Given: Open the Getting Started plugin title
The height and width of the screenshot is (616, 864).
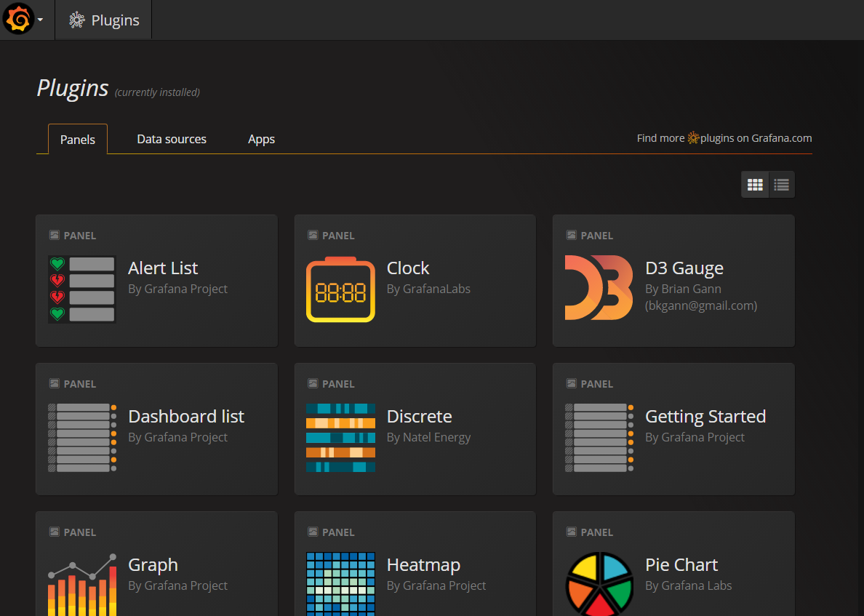Looking at the screenshot, I should click(x=705, y=417).
